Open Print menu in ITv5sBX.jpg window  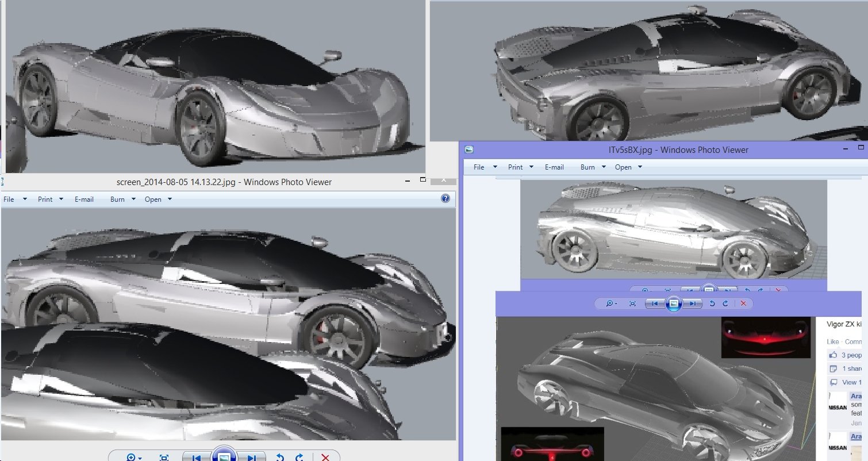pyautogui.click(x=516, y=167)
